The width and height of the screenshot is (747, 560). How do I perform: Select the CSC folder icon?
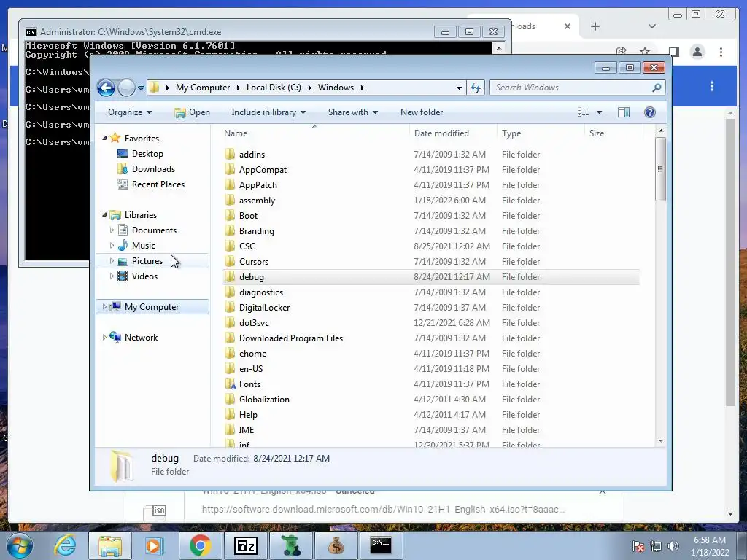click(230, 246)
